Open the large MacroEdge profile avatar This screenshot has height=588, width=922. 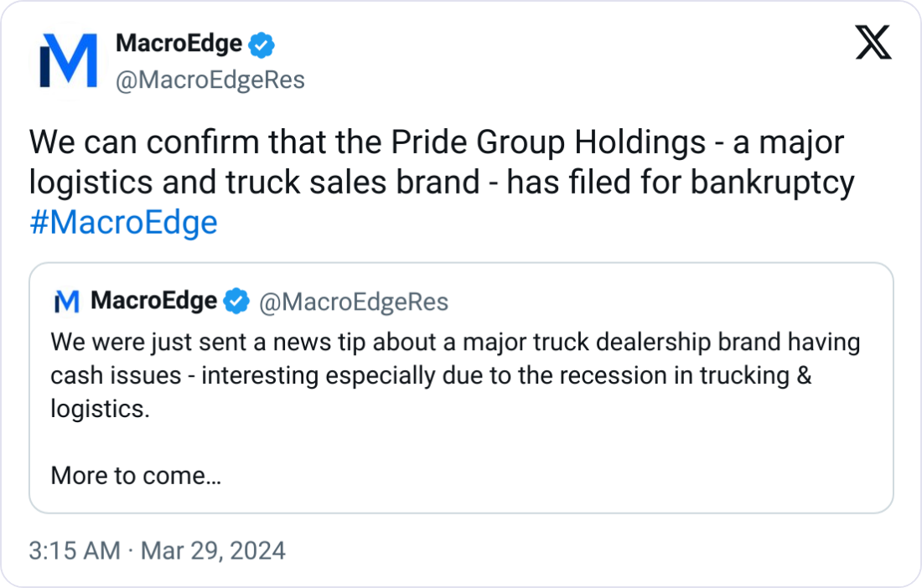[x=68, y=61]
